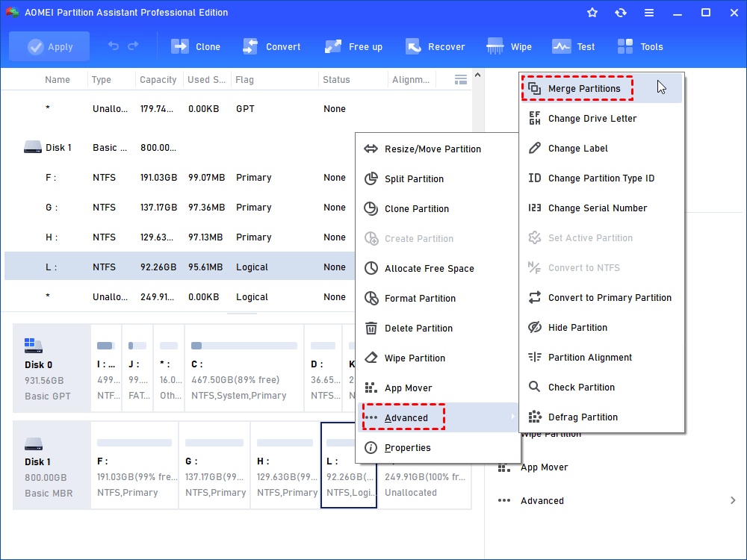This screenshot has width=747, height=560.
Task: Choose Defrag Partition option
Action: (601, 417)
